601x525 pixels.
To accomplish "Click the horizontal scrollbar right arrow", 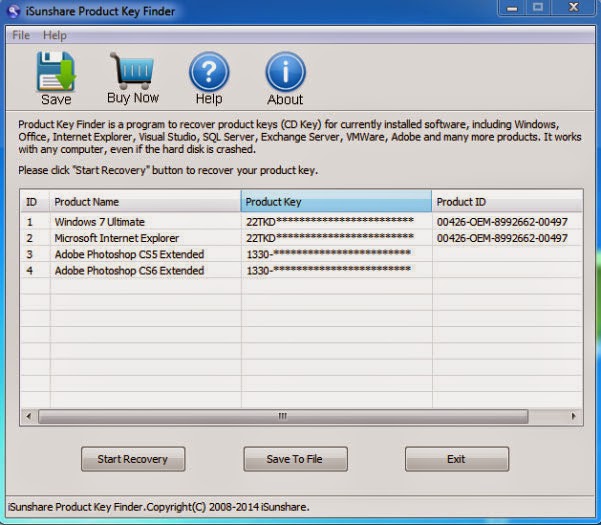I will tap(573, 416).
